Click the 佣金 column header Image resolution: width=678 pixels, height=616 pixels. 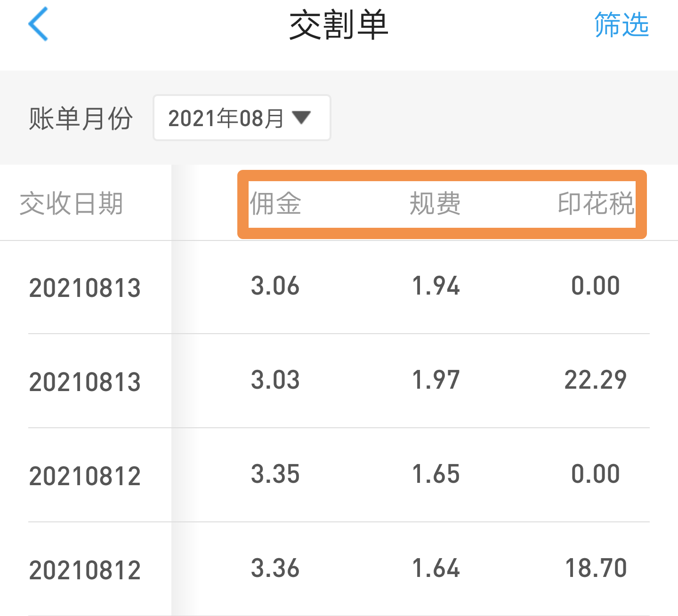click(275, 204)
